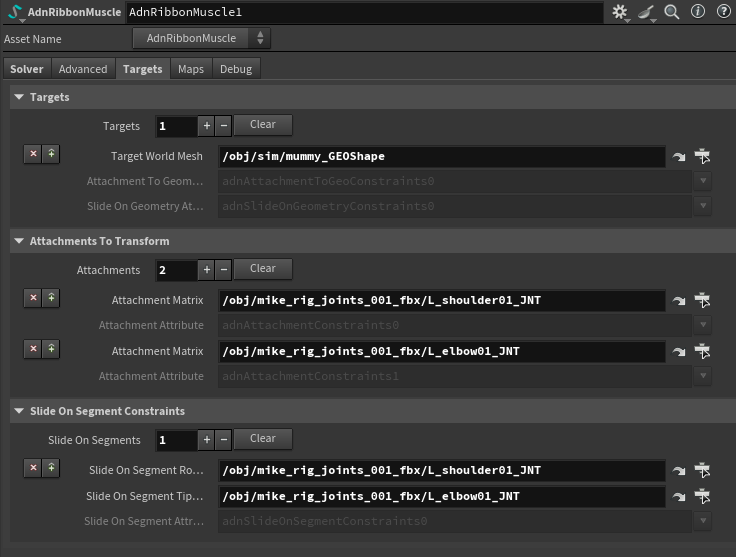Jump to the mummy_GEOShape operator

679,157
